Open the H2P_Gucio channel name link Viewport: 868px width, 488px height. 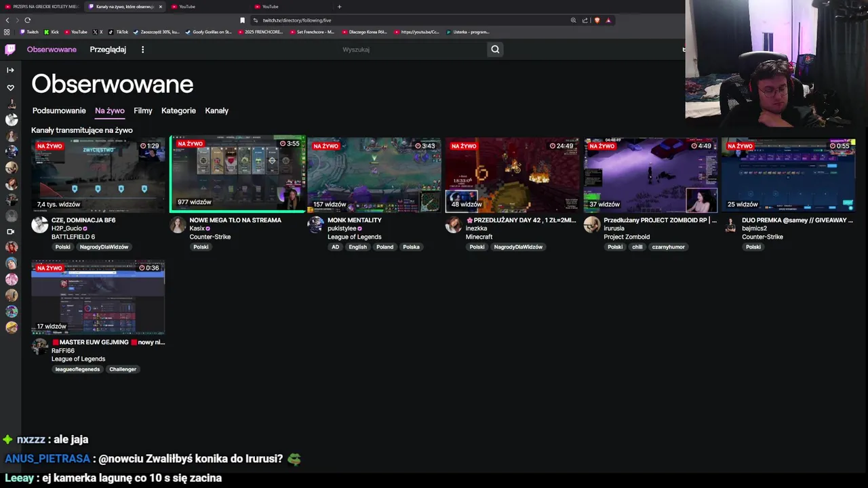point(66,228)
